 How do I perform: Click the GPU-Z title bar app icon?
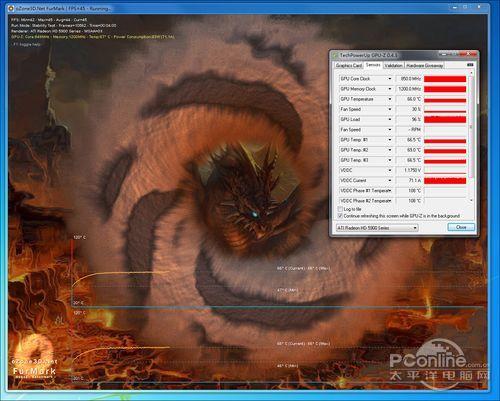coord(336,55)
